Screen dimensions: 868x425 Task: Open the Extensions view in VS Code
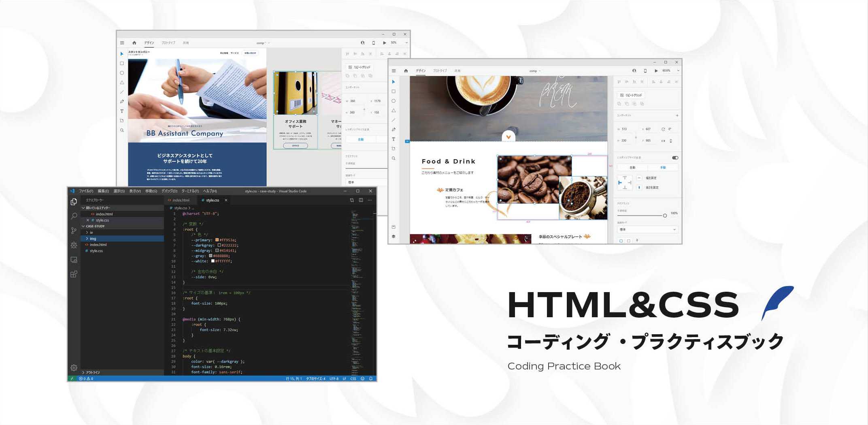(x=74, y=274)
